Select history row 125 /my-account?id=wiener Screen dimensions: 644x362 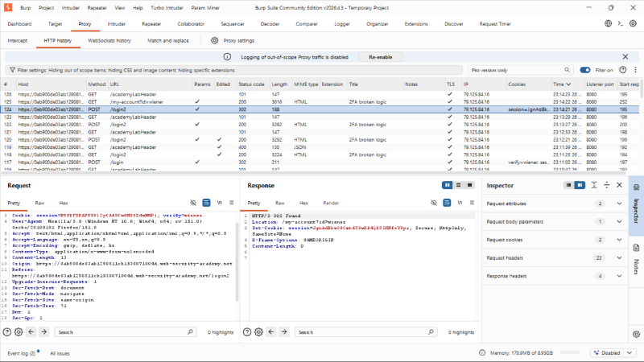pyautogui.click(x=320, y=102)
